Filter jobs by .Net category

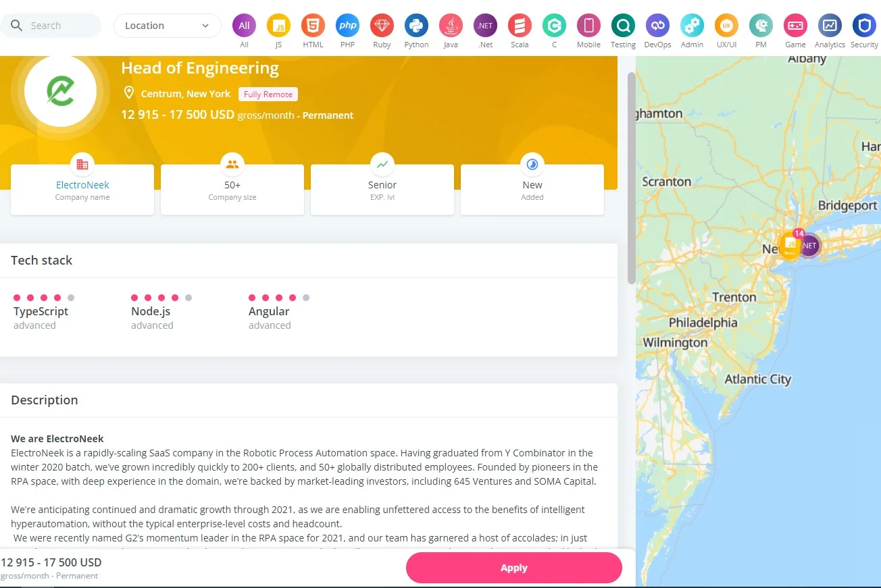coord(485,26)
